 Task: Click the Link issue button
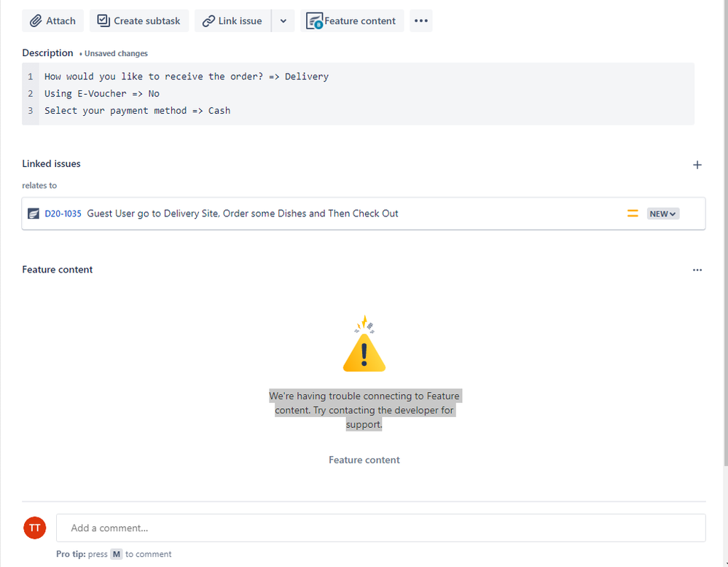(232, 21)
